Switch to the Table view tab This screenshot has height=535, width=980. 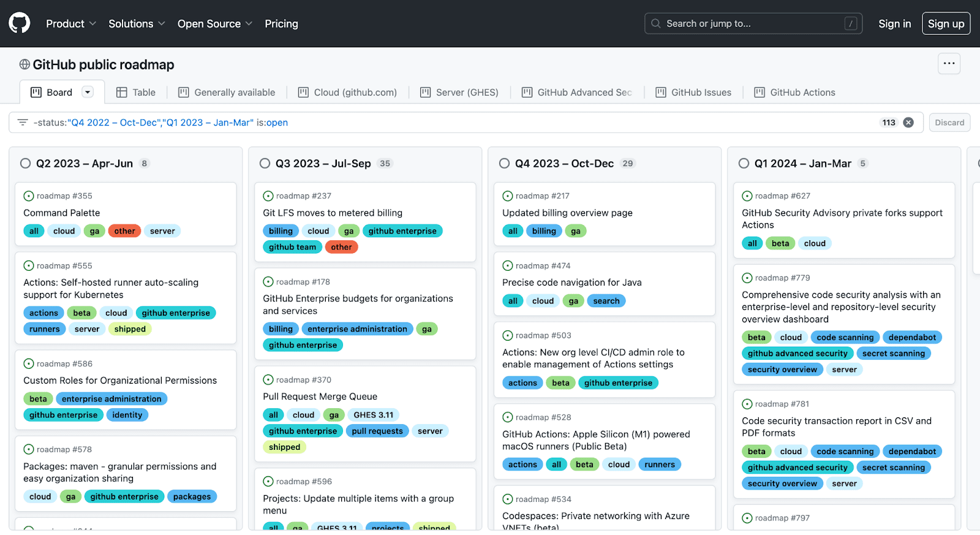pos(136,93)
